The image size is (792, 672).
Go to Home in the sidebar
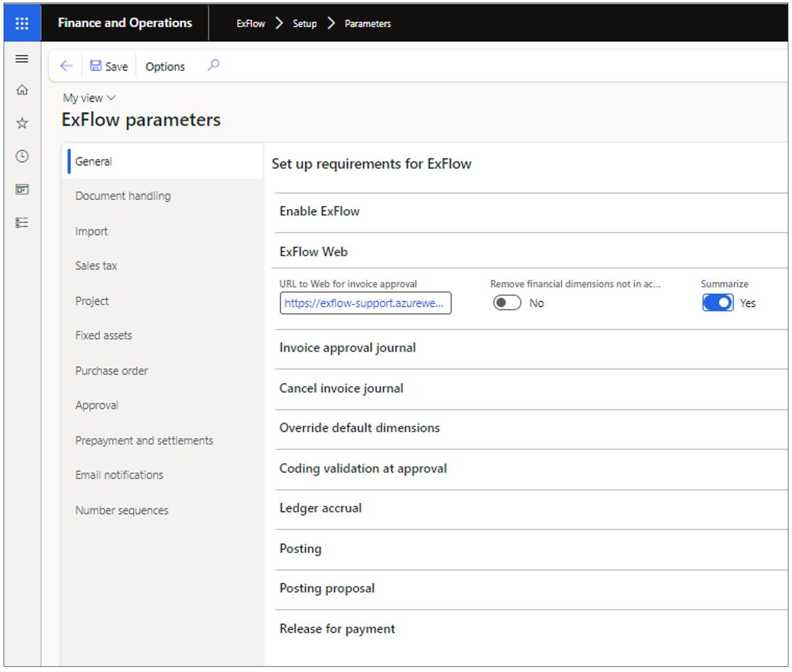point(22,90)
